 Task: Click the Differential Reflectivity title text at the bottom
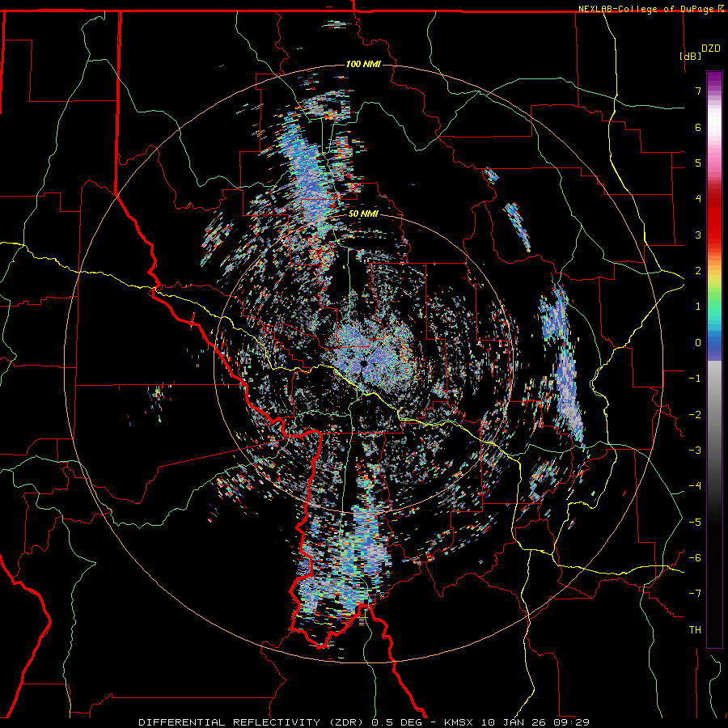(x=364, y=722)
